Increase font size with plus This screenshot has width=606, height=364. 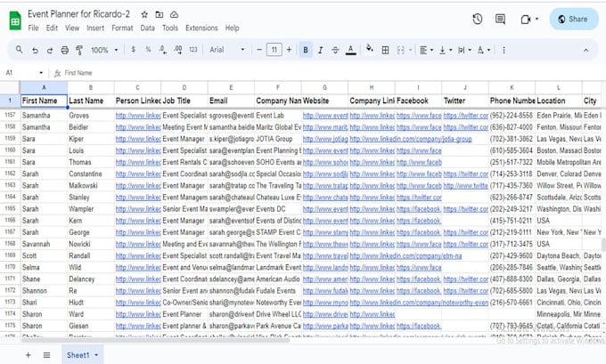(x=289, y=50)
